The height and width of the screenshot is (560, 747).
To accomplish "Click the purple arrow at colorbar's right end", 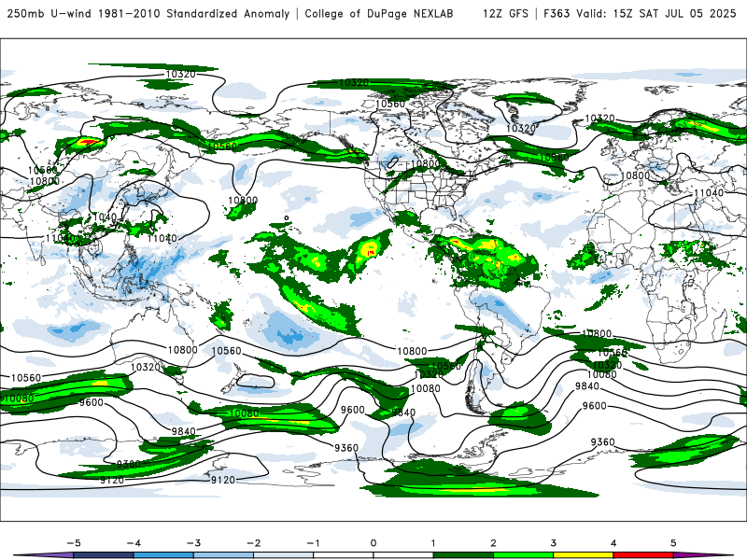I will [x=703, y=555].
